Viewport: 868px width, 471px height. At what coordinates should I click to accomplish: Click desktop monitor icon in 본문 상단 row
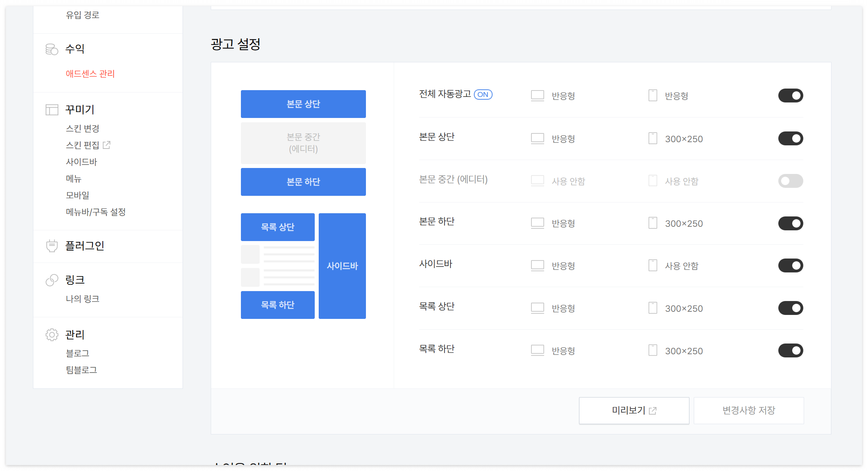tap(537, 139)
